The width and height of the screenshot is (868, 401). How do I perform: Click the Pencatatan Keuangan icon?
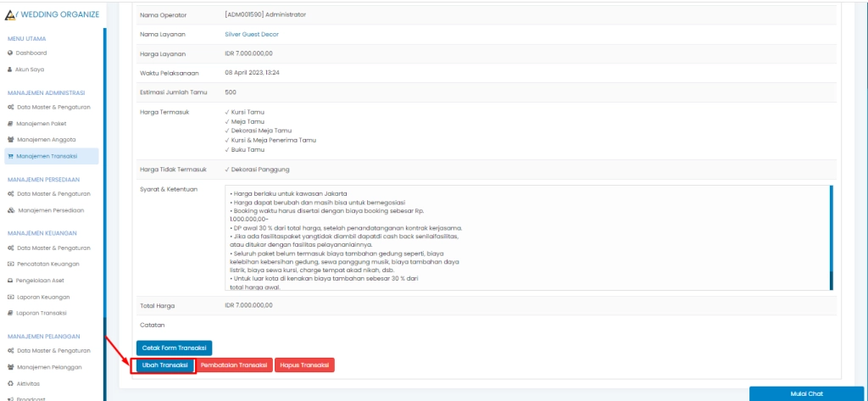(10, 265)
